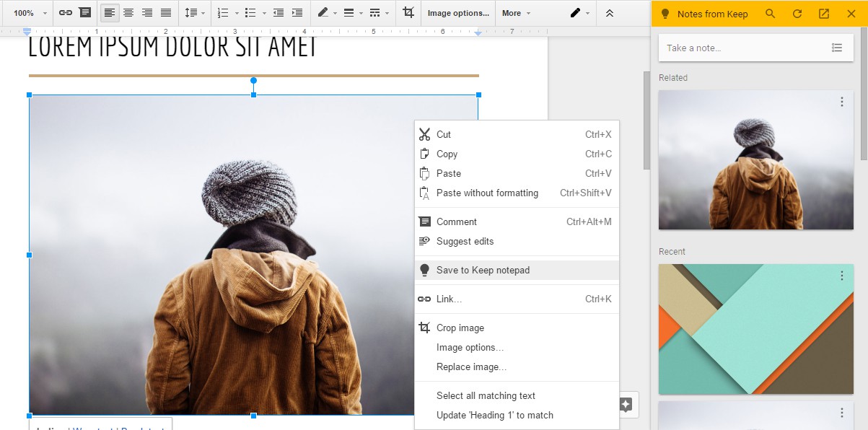Choose Image options... in context menu

(x=517, y=347)
